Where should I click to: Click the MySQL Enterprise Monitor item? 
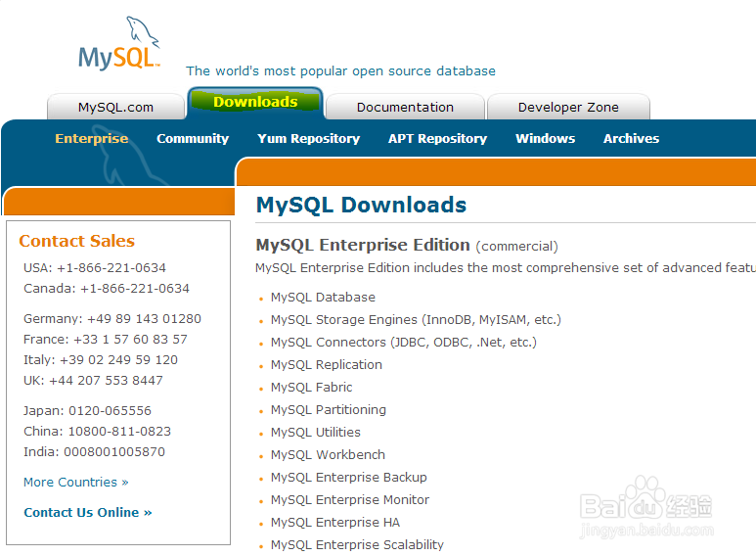click(x=349, y=500)
